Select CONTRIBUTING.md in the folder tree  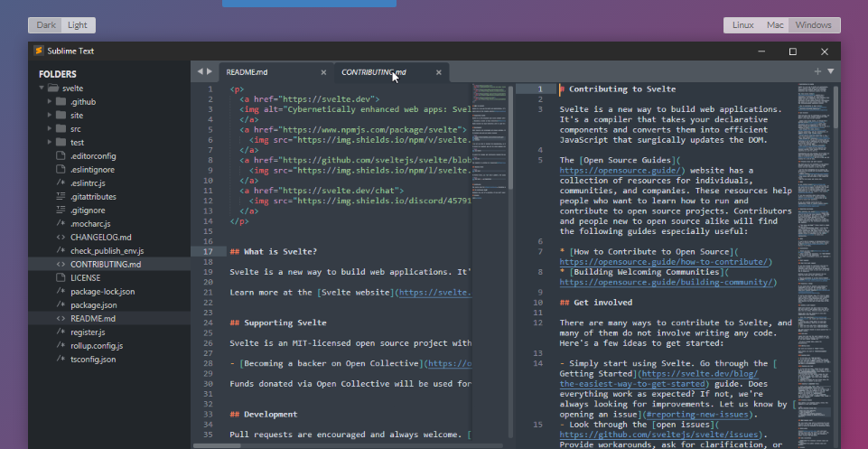pos(106,265)
